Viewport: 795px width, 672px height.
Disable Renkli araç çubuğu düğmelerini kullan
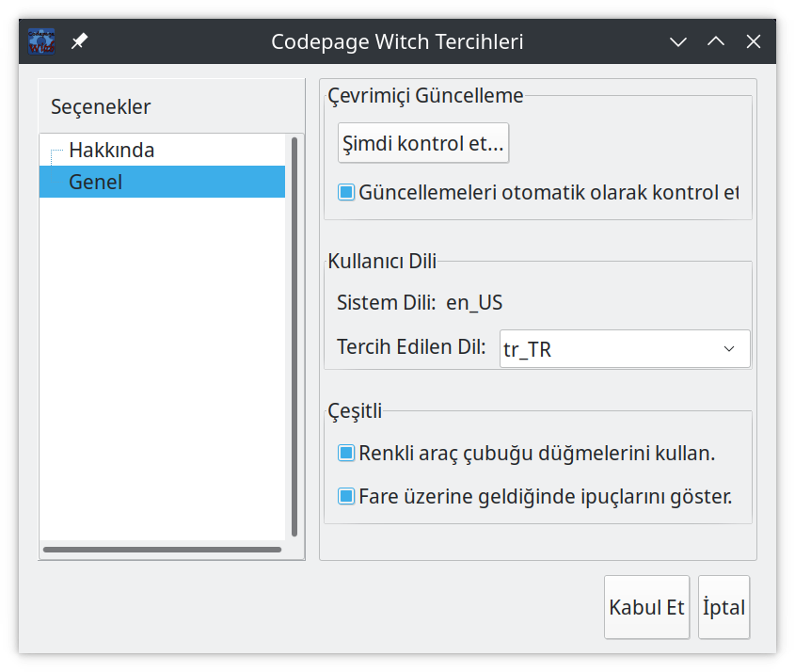click(346, 454)
